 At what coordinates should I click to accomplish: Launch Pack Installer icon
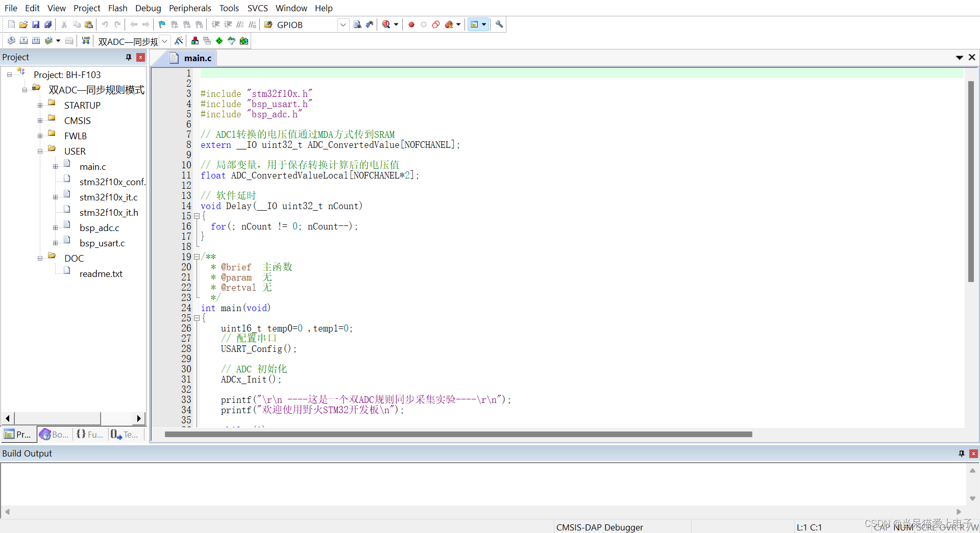[244, 41]
